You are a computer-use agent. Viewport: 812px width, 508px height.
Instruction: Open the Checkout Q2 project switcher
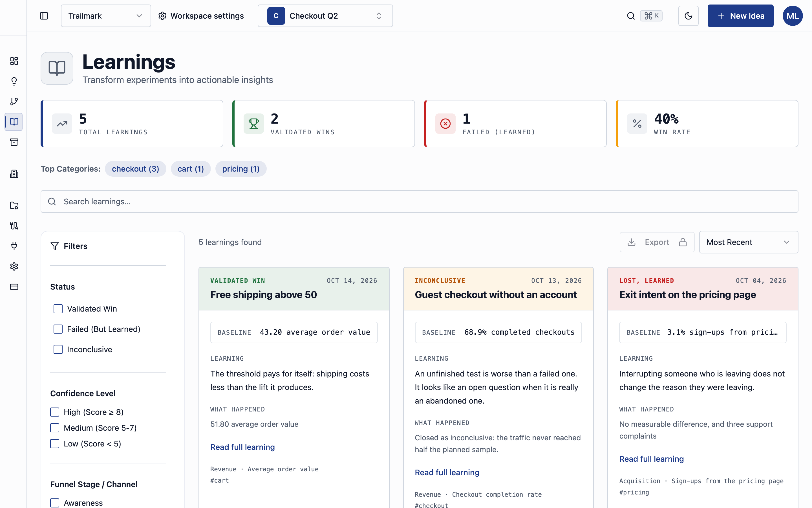pyautogui.click(x=325, y=16)
